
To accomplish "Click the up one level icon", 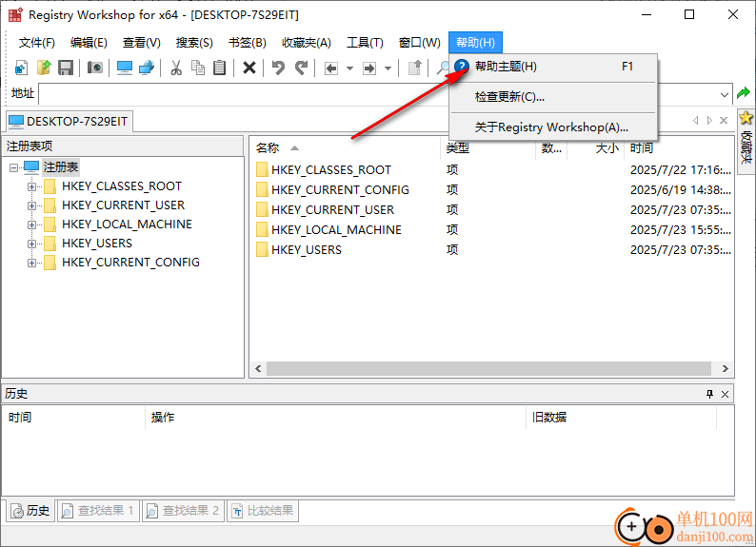I will point(414,68).
